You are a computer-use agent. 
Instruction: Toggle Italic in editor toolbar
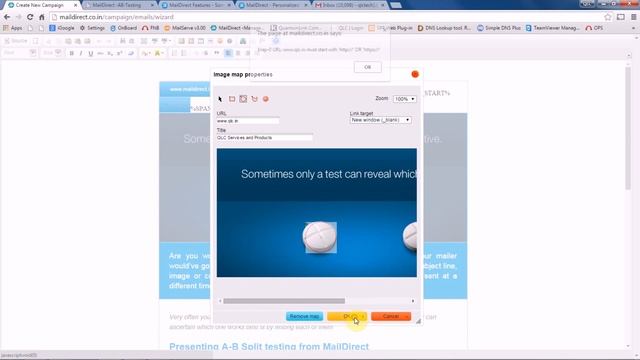pyautogui.click(x=81, y=53)
